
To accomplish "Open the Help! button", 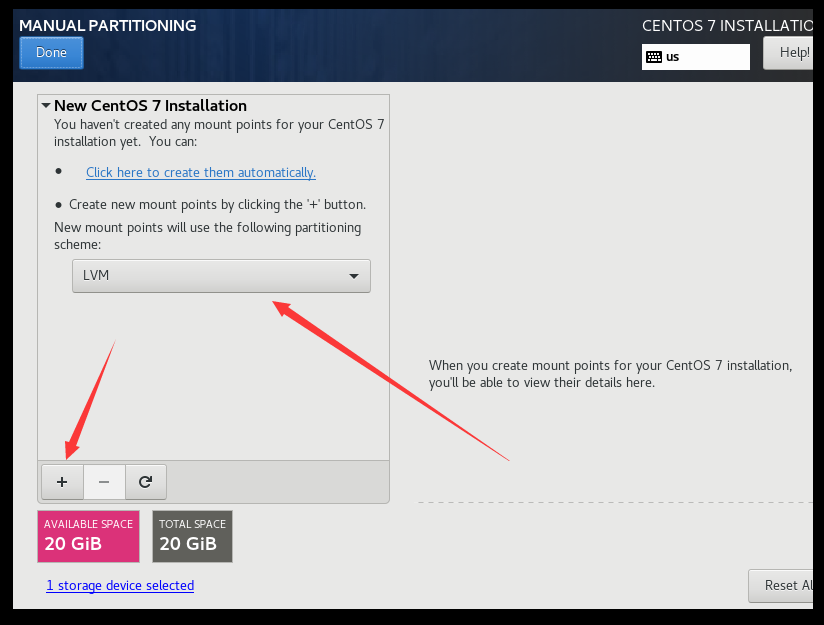I will click(788, 53).
